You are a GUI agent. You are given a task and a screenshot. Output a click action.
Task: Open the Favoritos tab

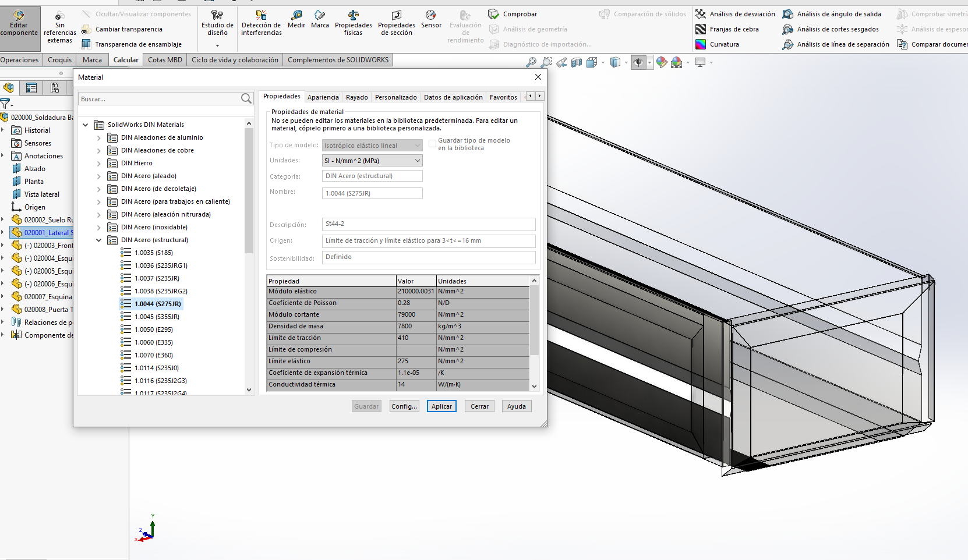pyautogui.click(x=503, y=97)
